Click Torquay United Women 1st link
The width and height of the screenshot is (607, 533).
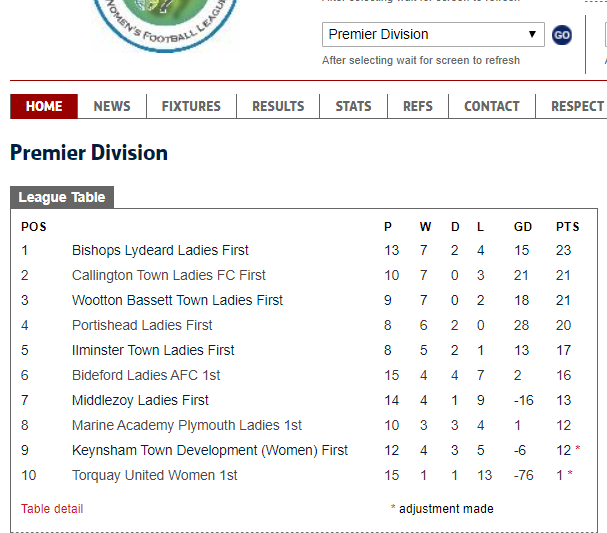[x=154, y=475]
